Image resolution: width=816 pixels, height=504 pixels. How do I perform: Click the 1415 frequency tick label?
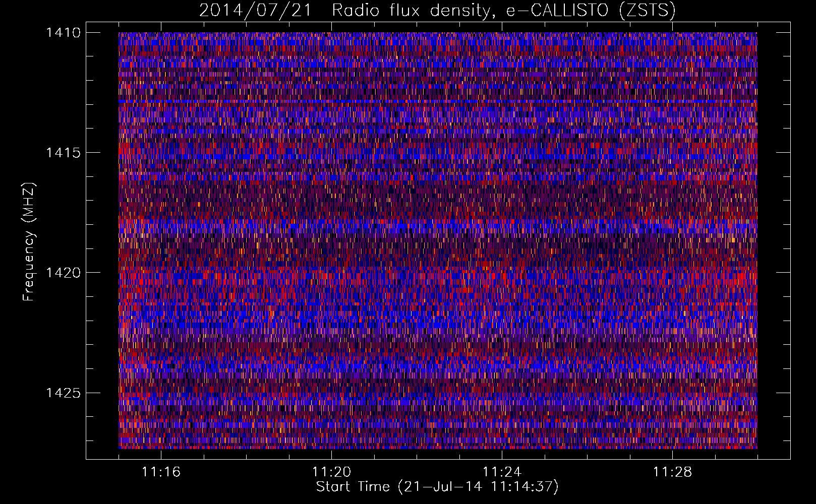tap(63, 153)
